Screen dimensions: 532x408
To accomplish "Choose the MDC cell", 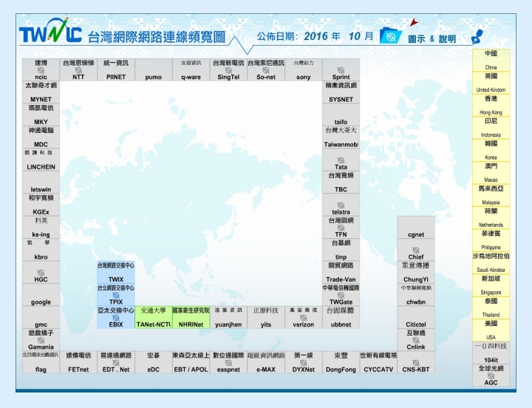I will pos(41,137).
